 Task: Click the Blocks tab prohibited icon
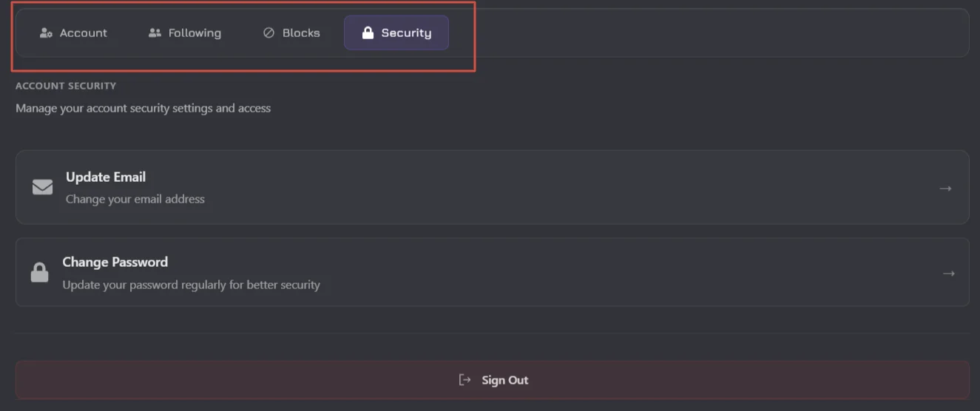coord(268,33)
